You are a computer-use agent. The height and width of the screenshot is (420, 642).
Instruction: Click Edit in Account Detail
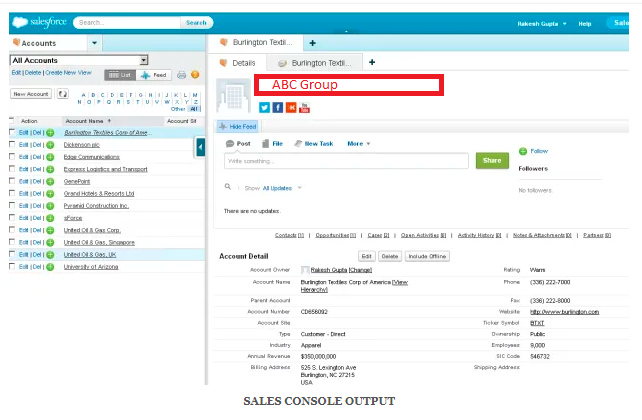pyautogui.click(x=366, y=256)
